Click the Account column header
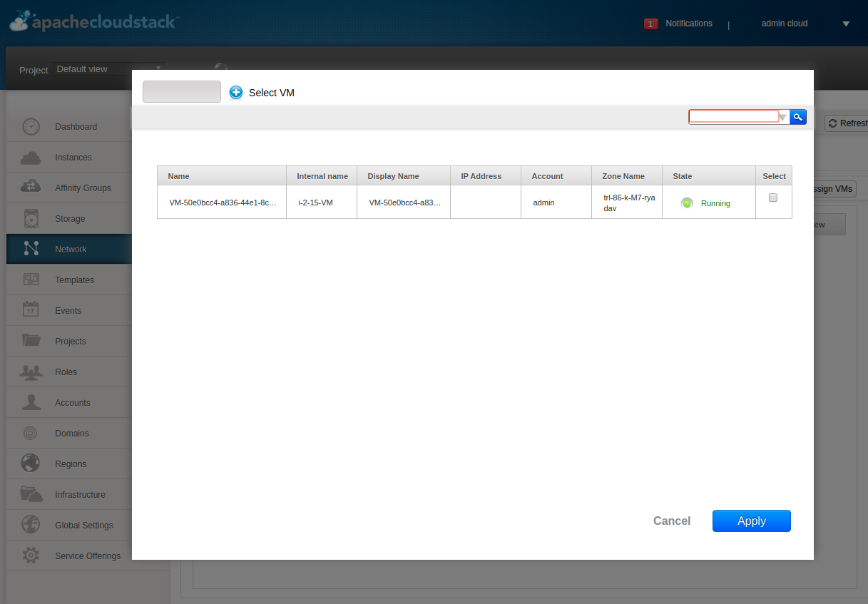The image size is (868, 604). click(x=556, y=175)
